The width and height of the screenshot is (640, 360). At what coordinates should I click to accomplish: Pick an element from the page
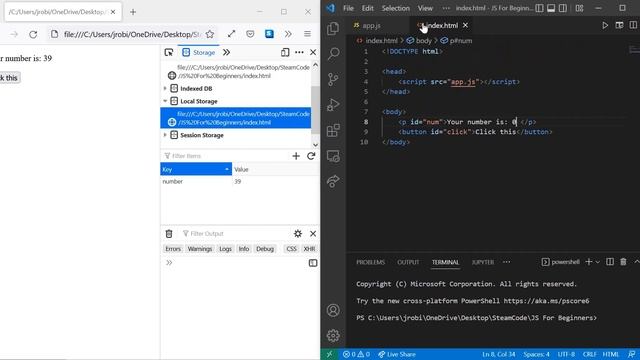169,52
